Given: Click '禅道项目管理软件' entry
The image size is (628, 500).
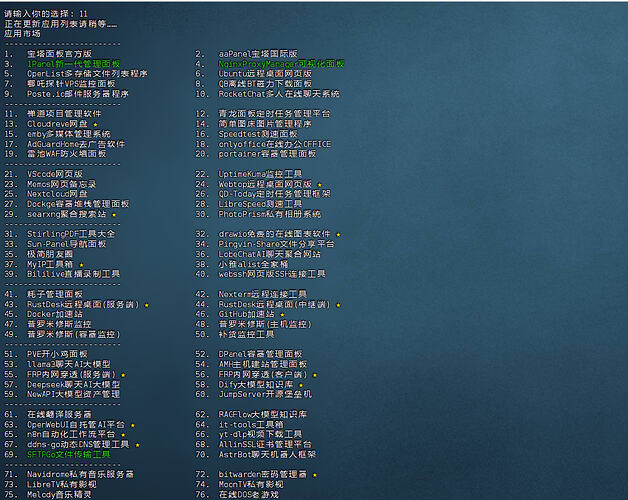Looking at the screenshot, I should (64, 114).
